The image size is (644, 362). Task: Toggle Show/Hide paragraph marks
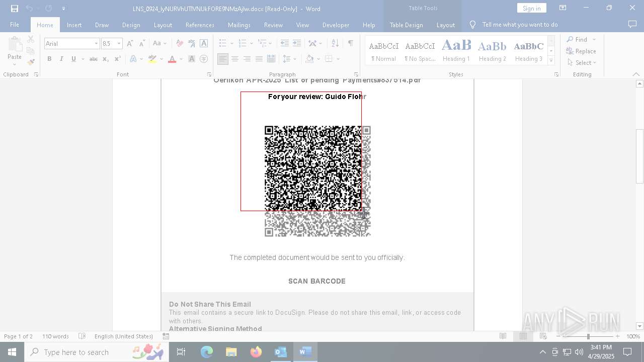click(350, 43)
